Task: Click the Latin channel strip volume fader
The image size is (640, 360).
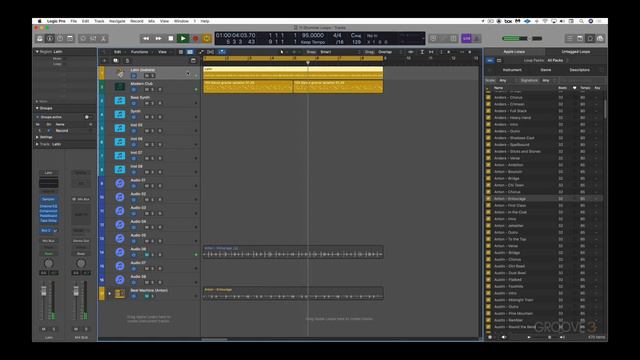Action: [x=44, y=291]
